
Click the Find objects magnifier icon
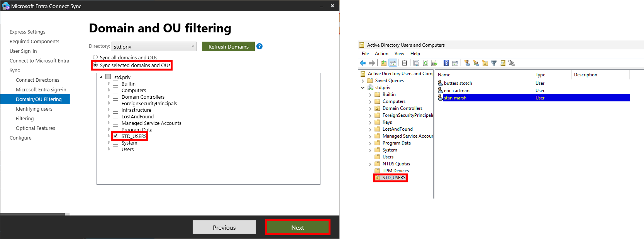pos(503,63)
